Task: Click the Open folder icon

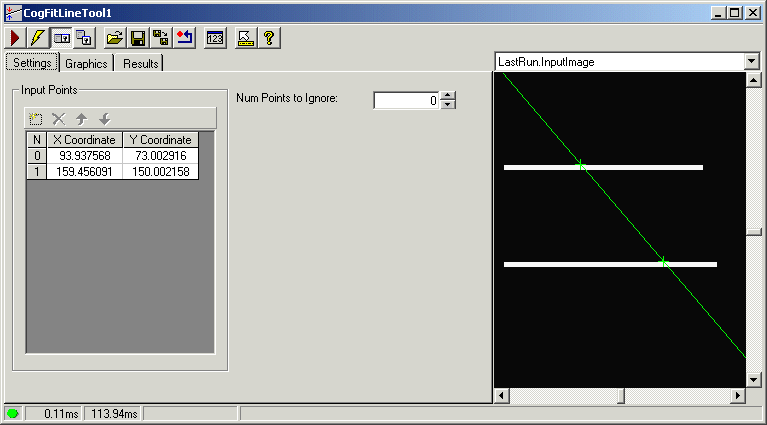Action: pyautogui.click(x=115, y=38)
